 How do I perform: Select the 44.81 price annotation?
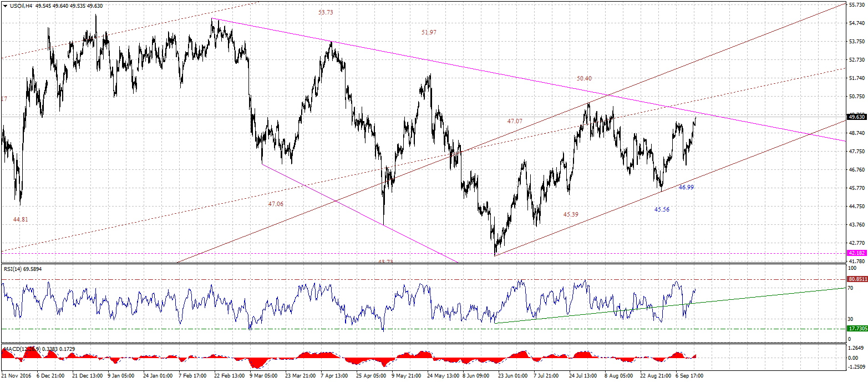(x=21, y=219)
